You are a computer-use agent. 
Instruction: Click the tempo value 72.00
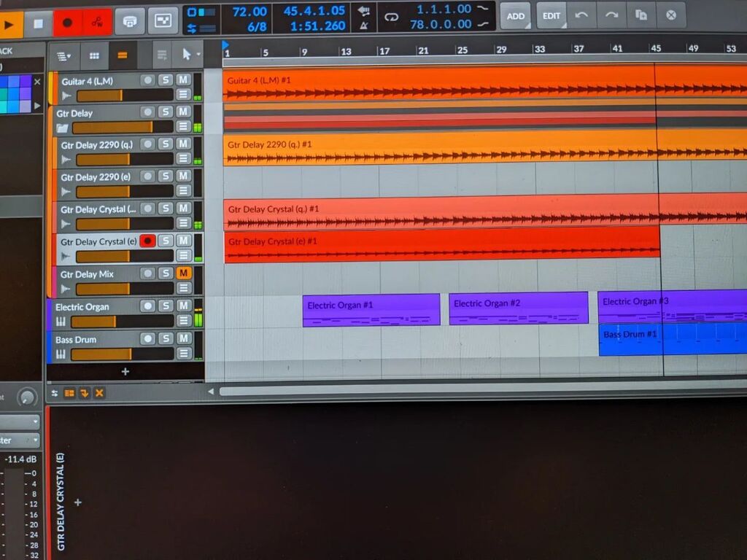(249, 12)
